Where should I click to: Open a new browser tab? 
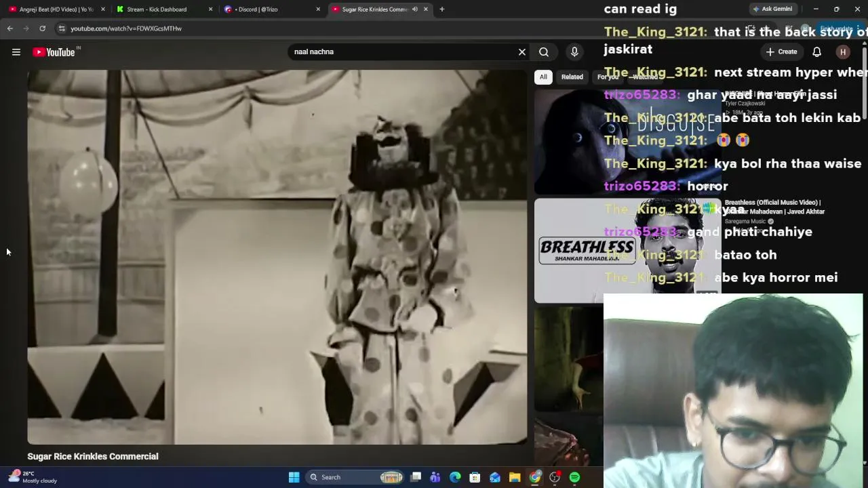442,9
